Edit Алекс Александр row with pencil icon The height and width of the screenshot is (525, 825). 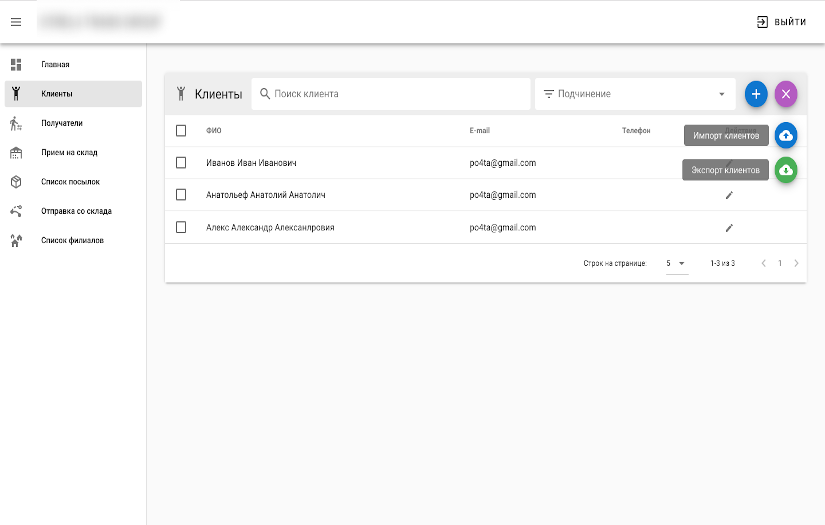[729, 228]
